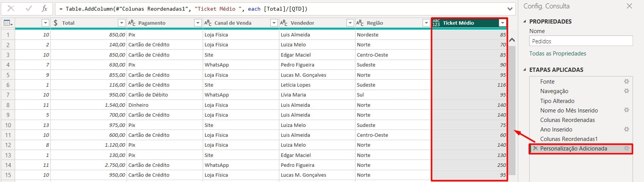This screenshot has height=182, width=644.
Task: Click the 630,00 Total cell
Action: coord(89,65)
